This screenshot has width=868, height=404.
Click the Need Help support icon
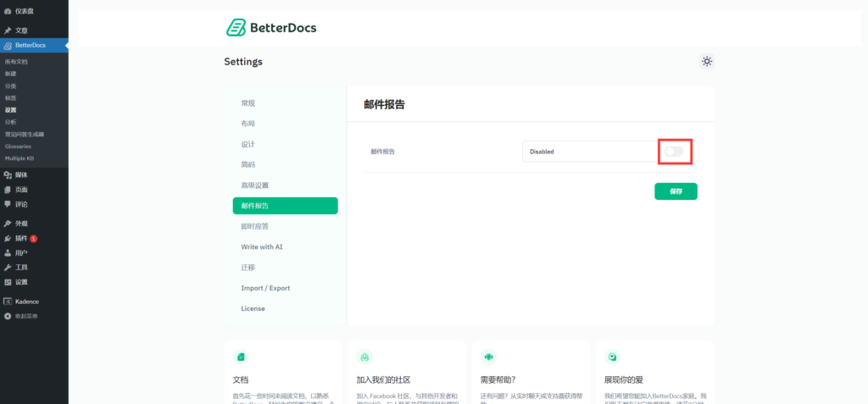click(x=489, y=357)
